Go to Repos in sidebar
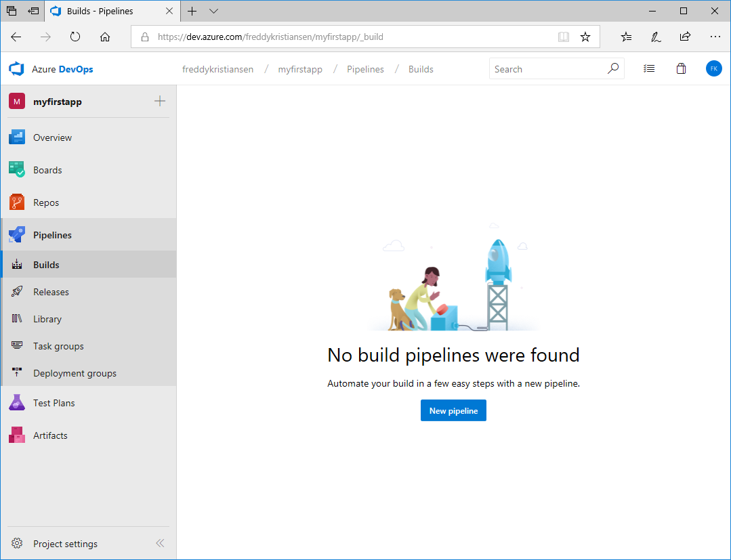This screenshot has height=560, width=731. click(46, 202)
